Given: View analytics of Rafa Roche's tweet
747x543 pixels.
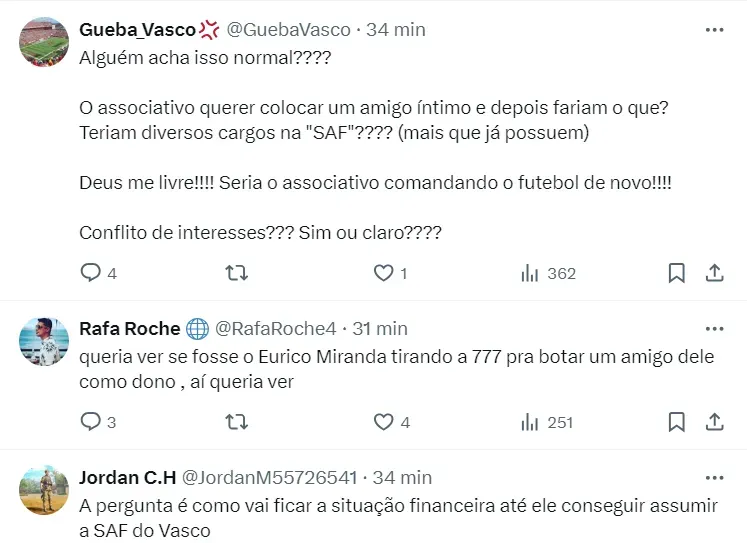Looking at the screenshot, I should point(530,422).
